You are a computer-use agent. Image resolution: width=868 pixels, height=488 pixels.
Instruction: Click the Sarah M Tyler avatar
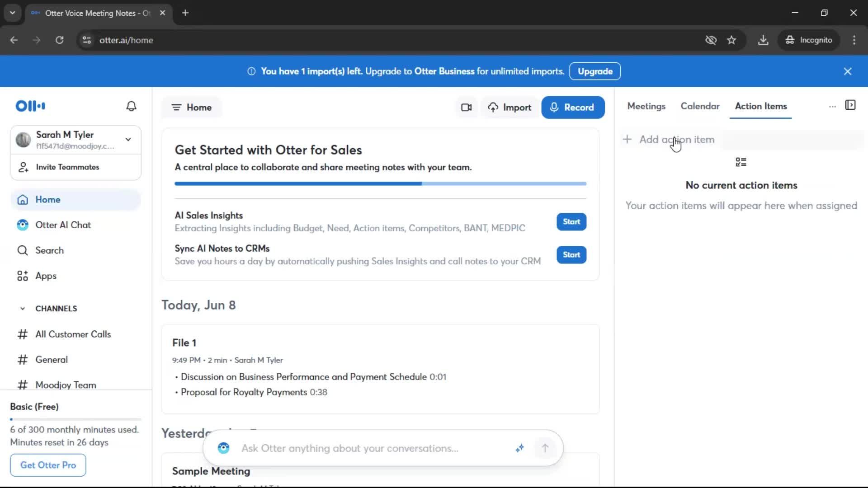pyautogui.click(x=23, y=140)
